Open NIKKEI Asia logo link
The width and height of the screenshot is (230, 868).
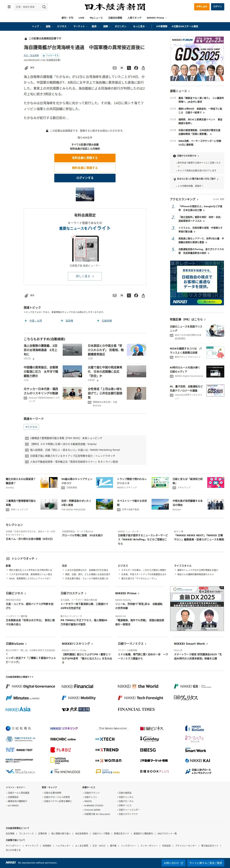tap(18, 709)
